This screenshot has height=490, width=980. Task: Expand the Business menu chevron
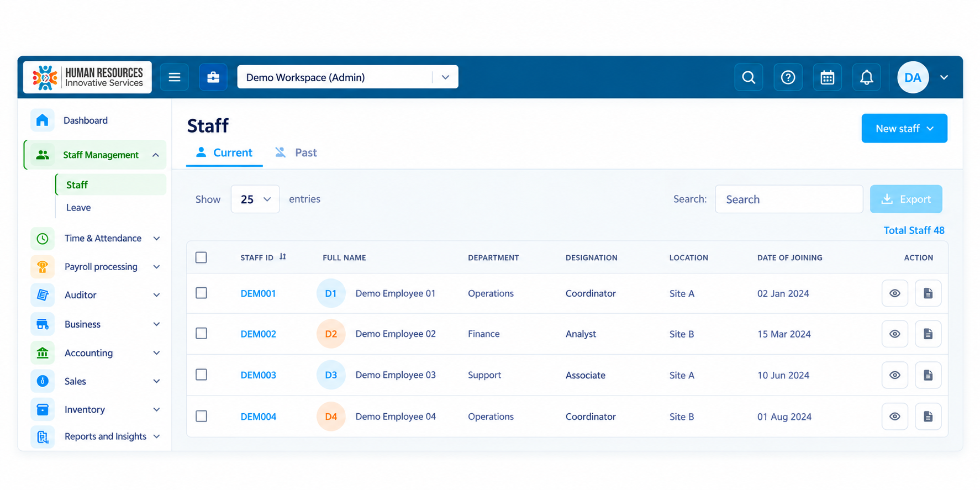click(x=156, y=324)
